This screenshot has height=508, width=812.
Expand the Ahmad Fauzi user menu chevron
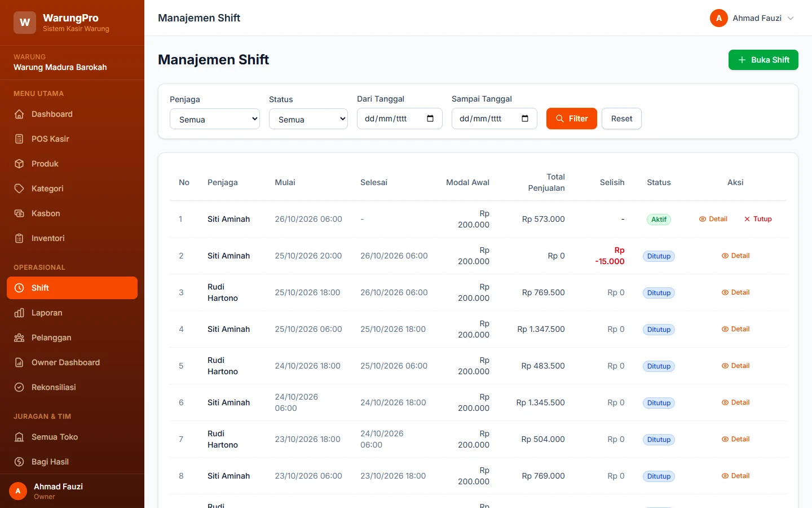[791, 18]
